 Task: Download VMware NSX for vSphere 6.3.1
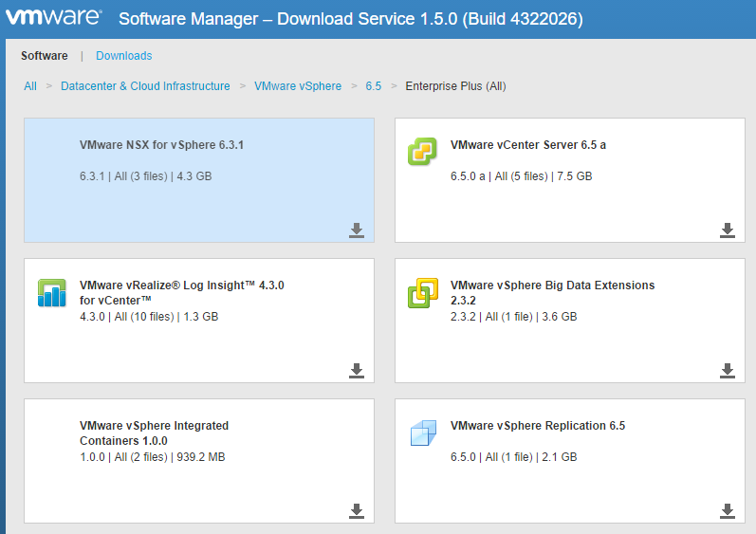tap(357, 230)
